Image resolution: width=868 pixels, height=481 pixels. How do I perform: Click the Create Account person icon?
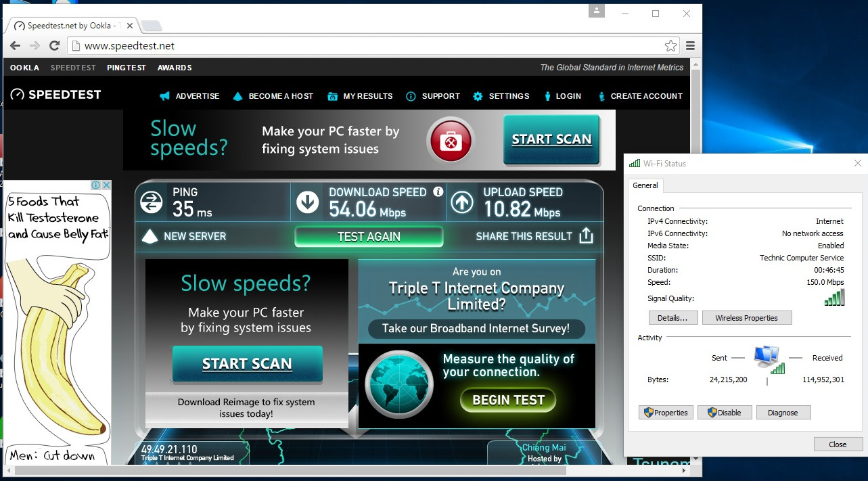coord(601,96)
